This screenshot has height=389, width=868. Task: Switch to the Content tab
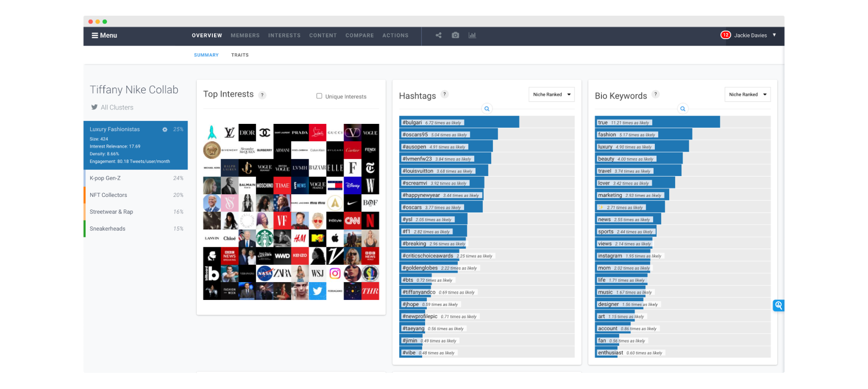[x=323, y=36]
